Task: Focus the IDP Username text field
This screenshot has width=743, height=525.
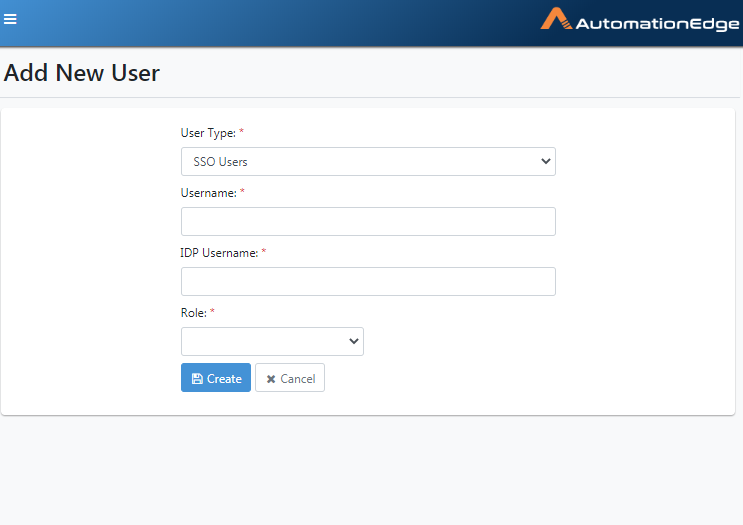Action: click(368, 281)
